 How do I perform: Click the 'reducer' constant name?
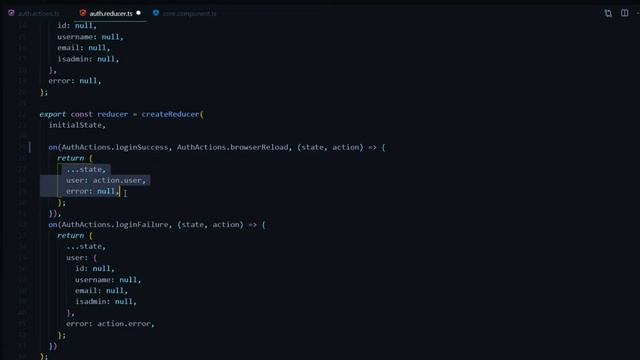[113, 114]
